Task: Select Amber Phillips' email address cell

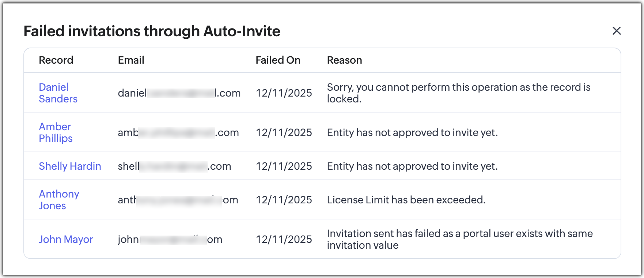Action: (178, 132)
